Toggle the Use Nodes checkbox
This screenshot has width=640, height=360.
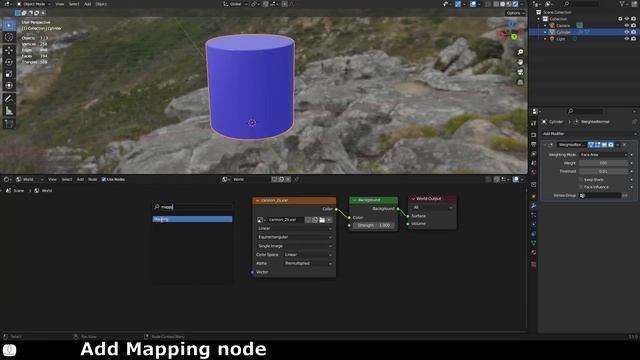104,180
